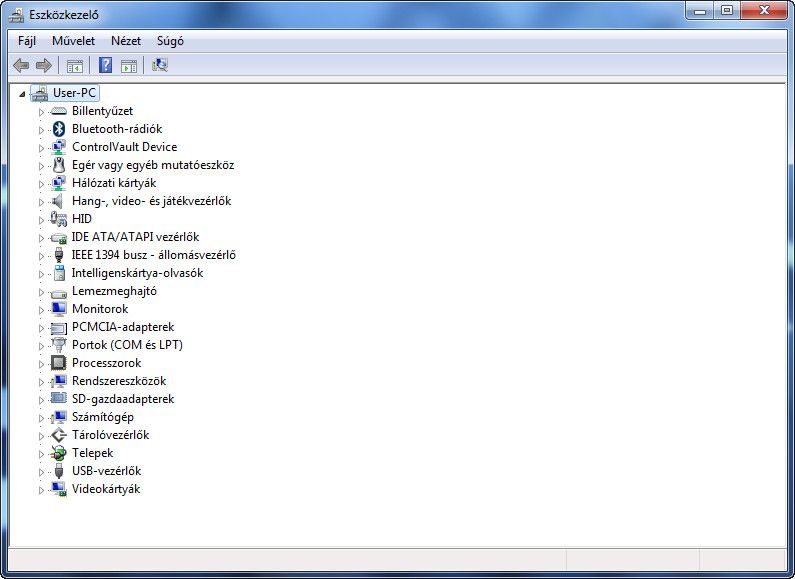Click the Intelligenskártya-olvasók icon
Screen dimensions: 795x579
click(x=59, y=273)
